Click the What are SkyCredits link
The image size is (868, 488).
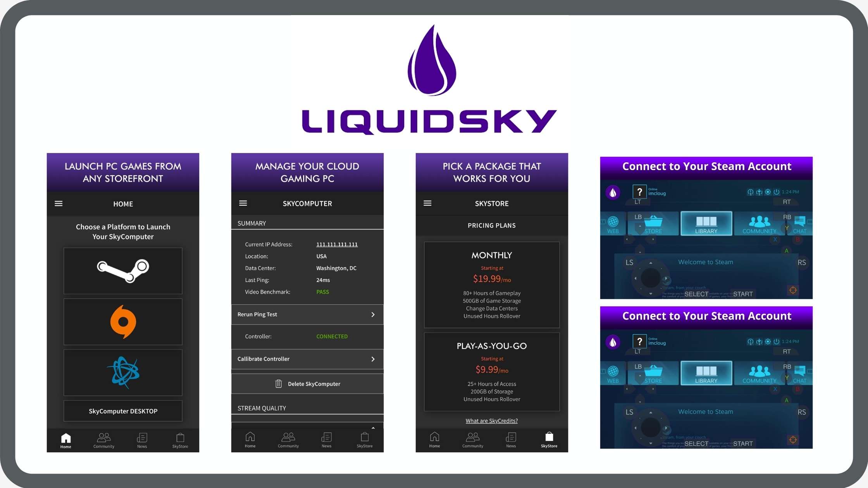[x=491, y=421]
